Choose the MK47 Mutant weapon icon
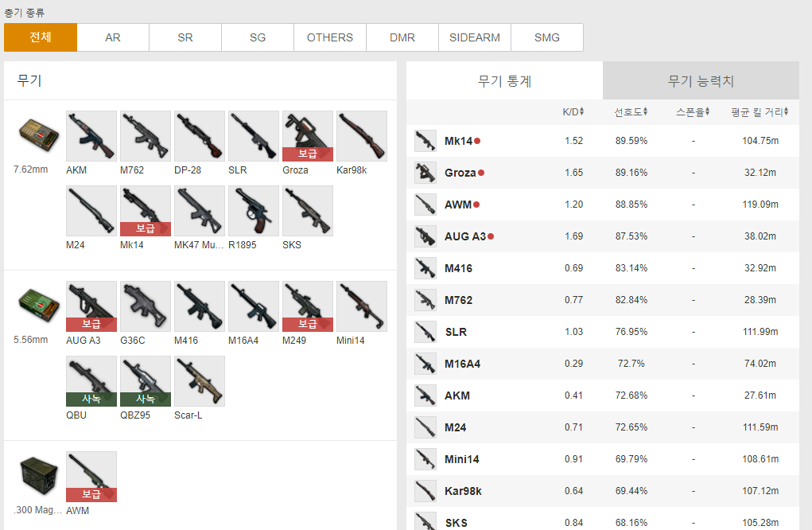812x530 pixels. click(x=200, y=211)
